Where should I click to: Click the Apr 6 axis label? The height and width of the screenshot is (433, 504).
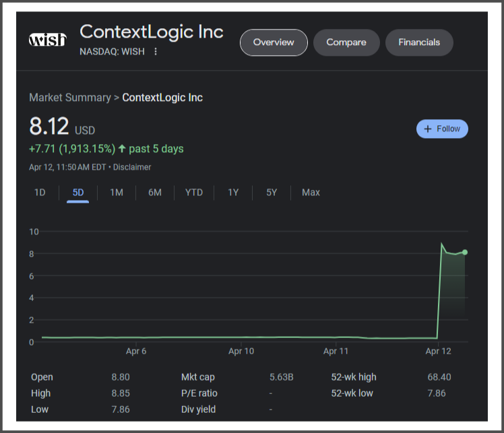136,351
